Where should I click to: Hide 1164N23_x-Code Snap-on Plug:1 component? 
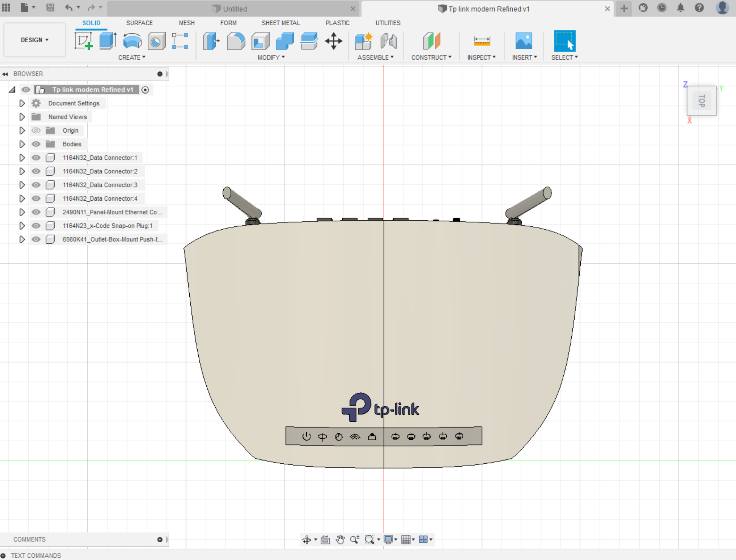[36, 226]
